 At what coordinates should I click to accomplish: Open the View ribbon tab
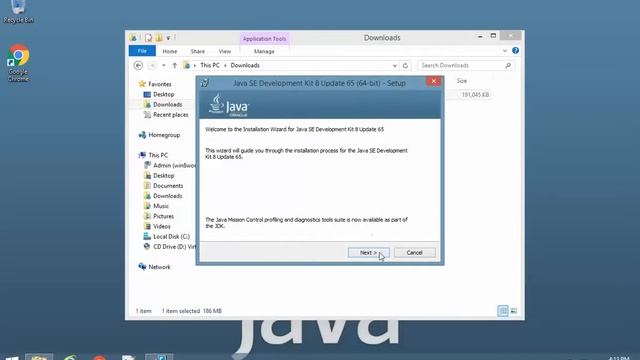click(225, 51)
